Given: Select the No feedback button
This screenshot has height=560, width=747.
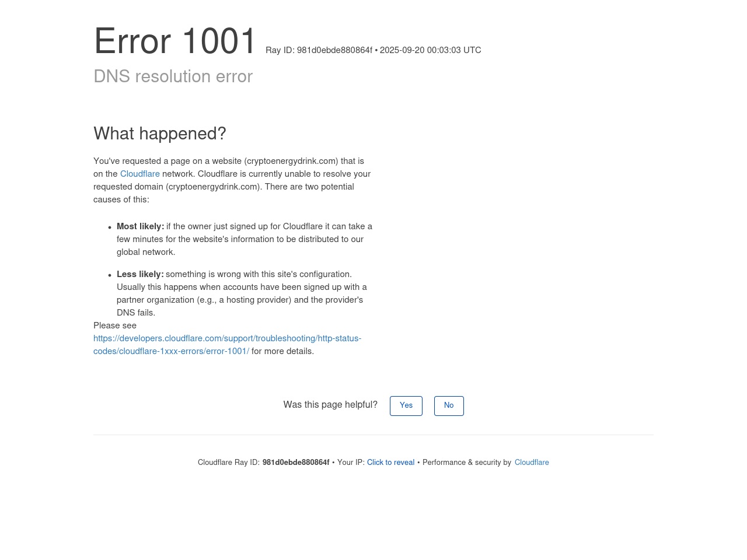Looking at the screenshot, I should click(x=449, y=406).
